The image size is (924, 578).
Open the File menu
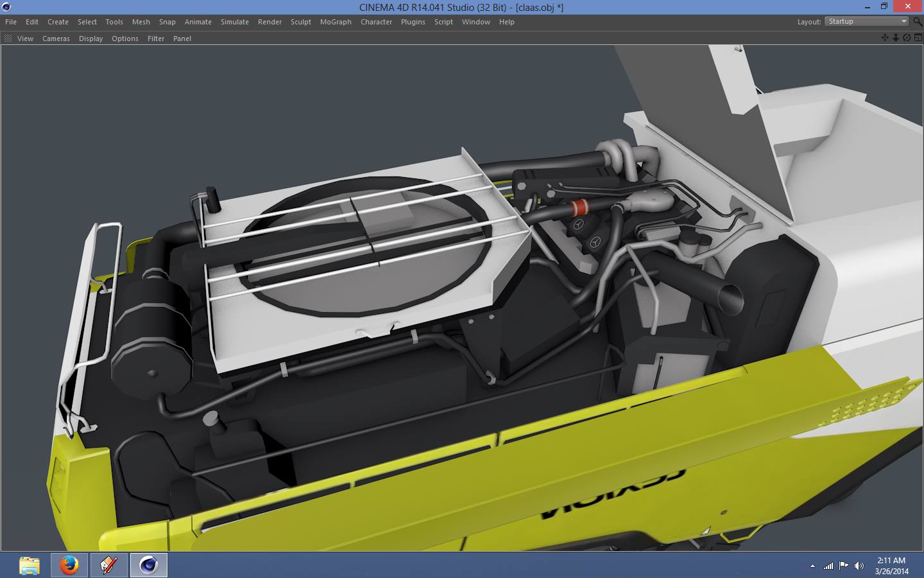pyautogui.click(x=11, y=22)
